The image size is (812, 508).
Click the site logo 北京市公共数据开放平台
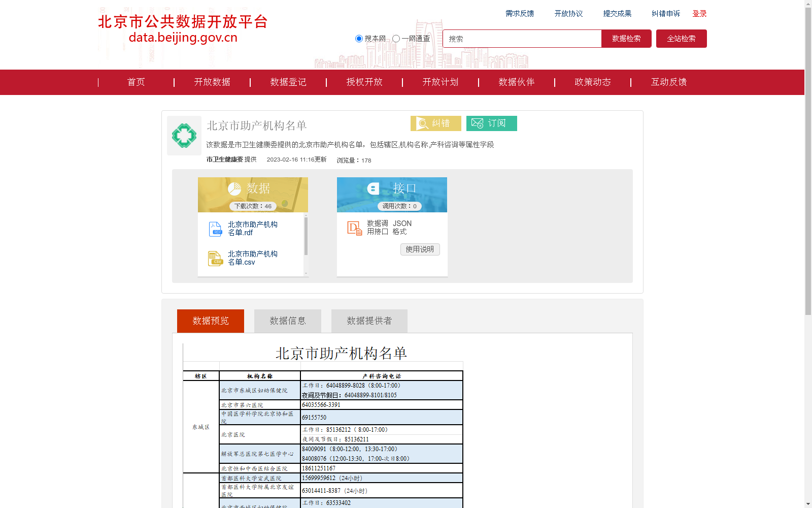pyautogui.click(x=183, y=29)
